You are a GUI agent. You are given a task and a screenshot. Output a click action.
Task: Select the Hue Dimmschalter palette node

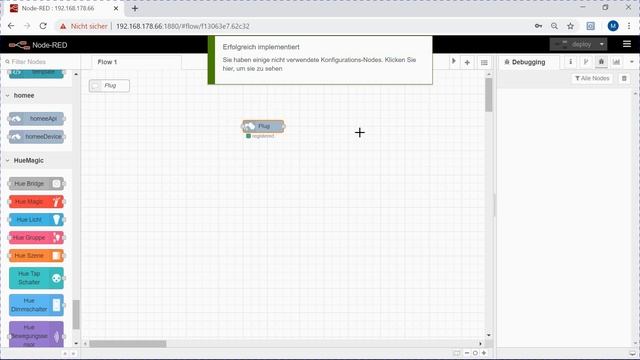click(36, 305)
